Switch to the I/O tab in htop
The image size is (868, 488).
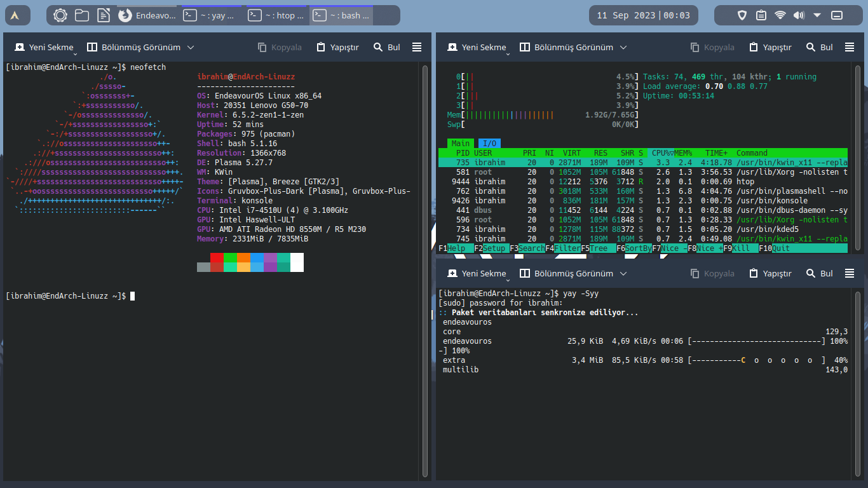pos(489,144)
